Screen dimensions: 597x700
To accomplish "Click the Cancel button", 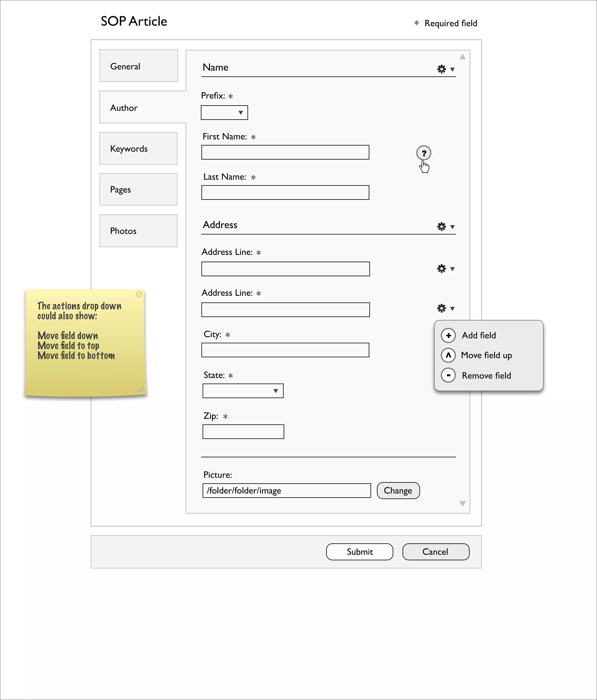I will click(436, 552).
